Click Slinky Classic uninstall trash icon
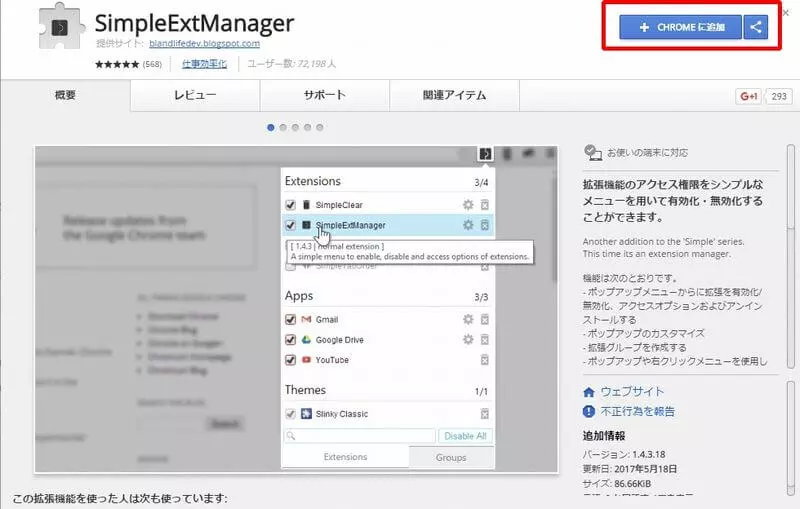The height and width of the screenshot is (509, 800). pos(485,414)
